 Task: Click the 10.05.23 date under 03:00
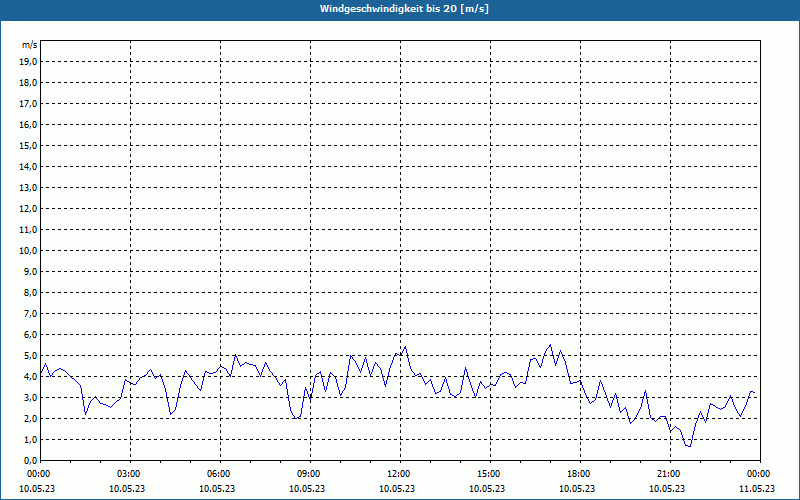(127, 488)
